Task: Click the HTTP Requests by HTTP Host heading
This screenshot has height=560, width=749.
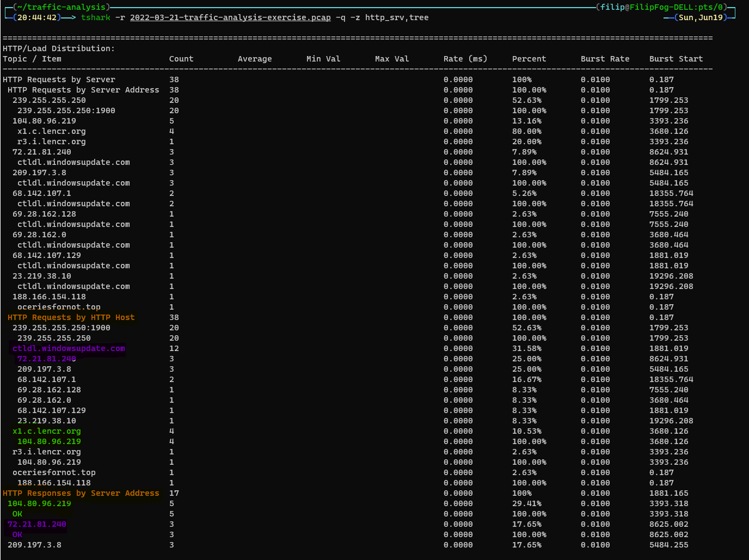Action: tap(67, 317)
